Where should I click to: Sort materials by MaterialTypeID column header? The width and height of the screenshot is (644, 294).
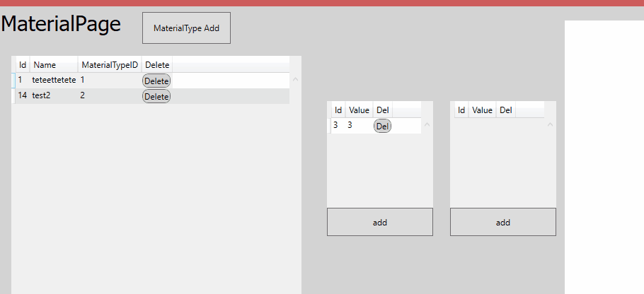coord(109,65)
